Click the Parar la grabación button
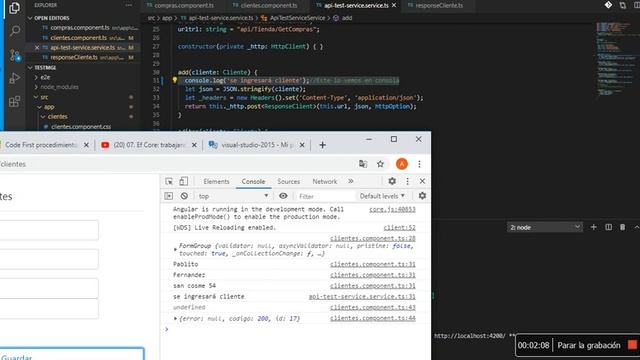Screen dimensions: 640x360 pyautogui.click(x=589, y=345)
